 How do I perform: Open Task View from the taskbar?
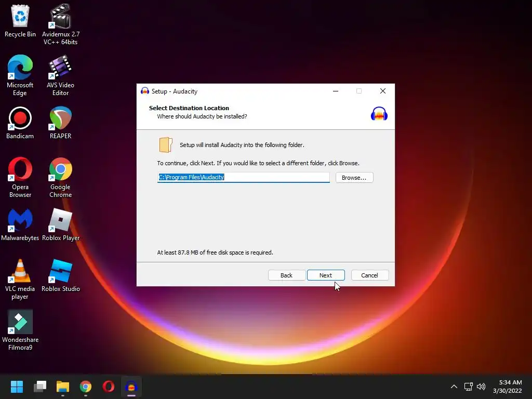point(40,387)
